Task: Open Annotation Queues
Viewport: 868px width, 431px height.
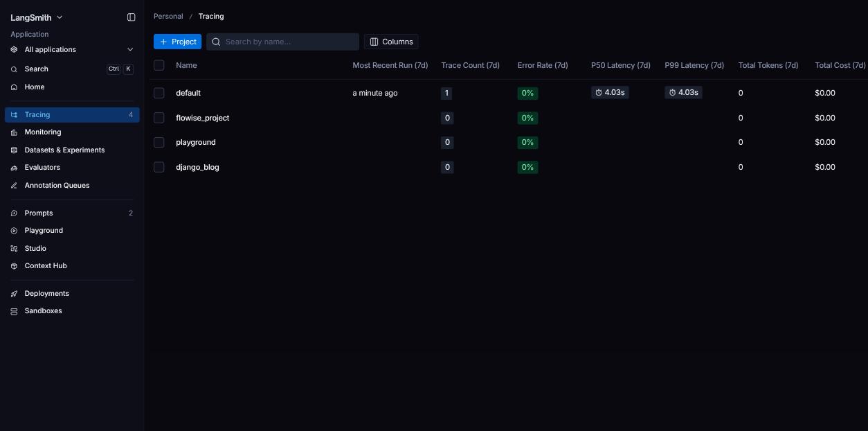Action: 72,186
